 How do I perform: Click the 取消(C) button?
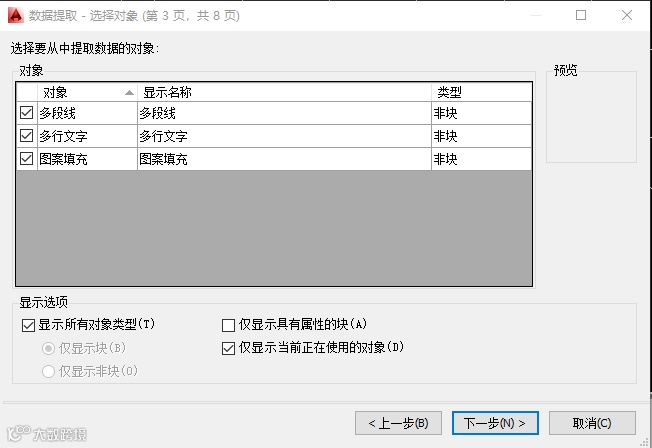click(592, 423)
